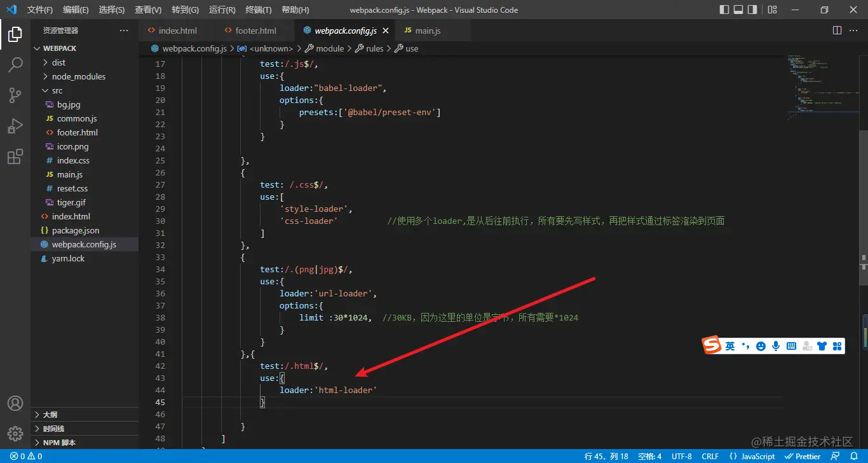Screen dimensions: 868x463
Task: Open yarn.lock in the explorer
Action: pyautogui.click(x=85, y=258)
